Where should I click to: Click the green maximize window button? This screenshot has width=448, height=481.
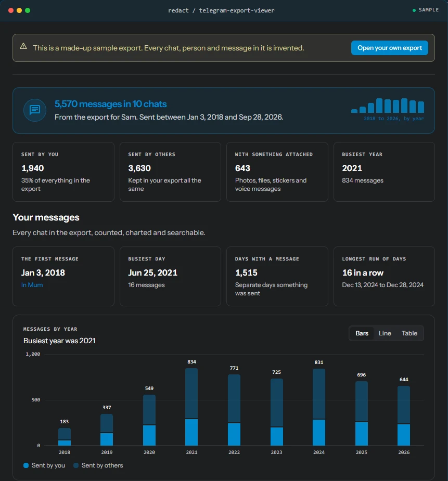coord(28,10)
